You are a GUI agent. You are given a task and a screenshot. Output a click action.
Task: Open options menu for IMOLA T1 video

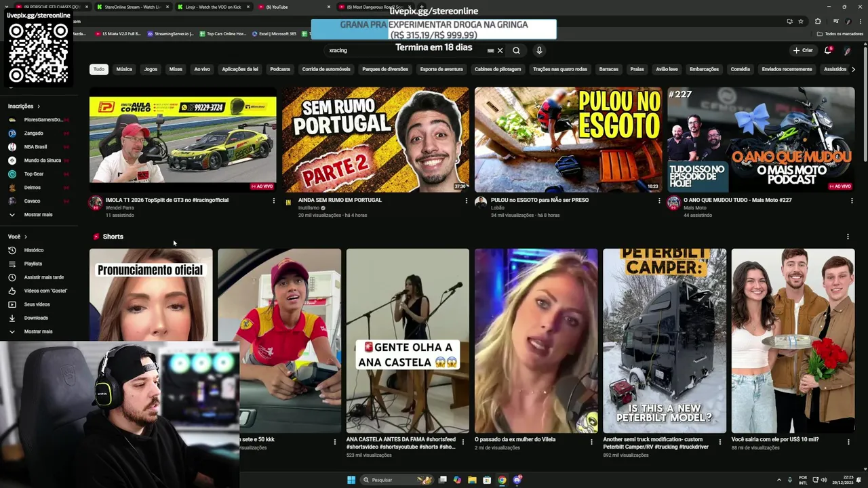[x=274, y=201]
